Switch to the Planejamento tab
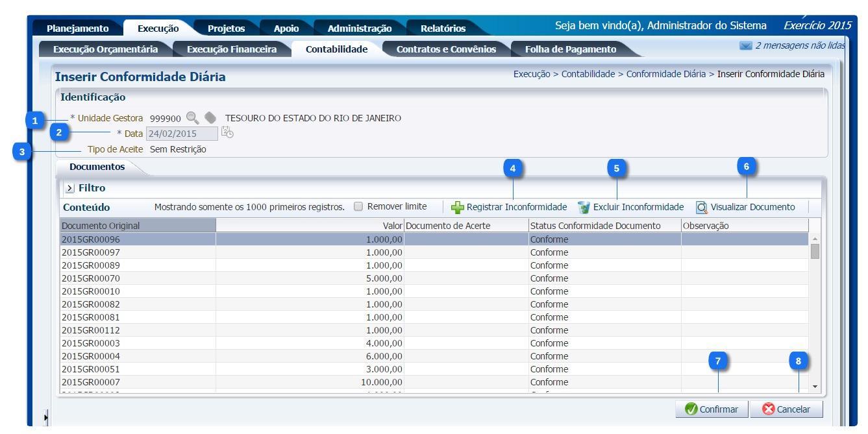 coord(81,28)
